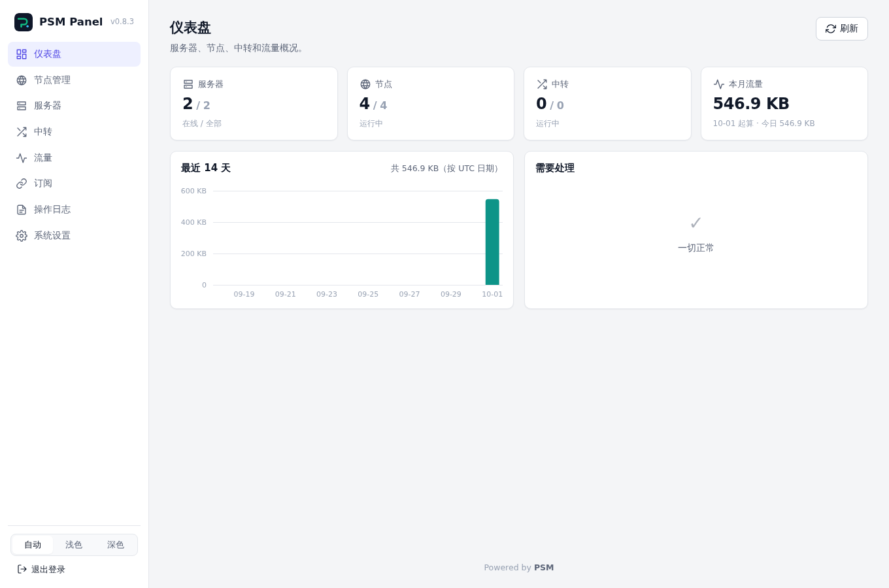Click the 10-01 traffic bar in chart
The width and height of the screenshot is (889, 588).
pos(492,242)
